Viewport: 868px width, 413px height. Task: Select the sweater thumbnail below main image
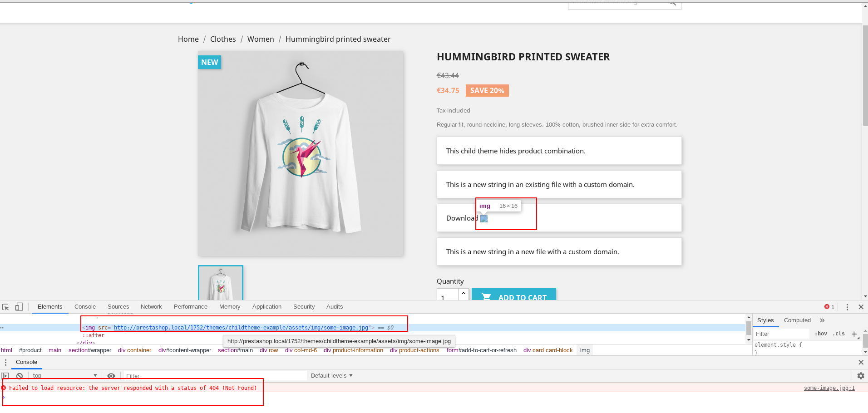(x=221, y=283)
